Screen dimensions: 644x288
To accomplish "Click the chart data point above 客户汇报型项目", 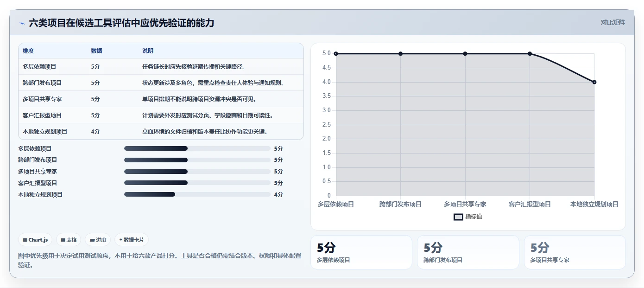I will 530,54.
